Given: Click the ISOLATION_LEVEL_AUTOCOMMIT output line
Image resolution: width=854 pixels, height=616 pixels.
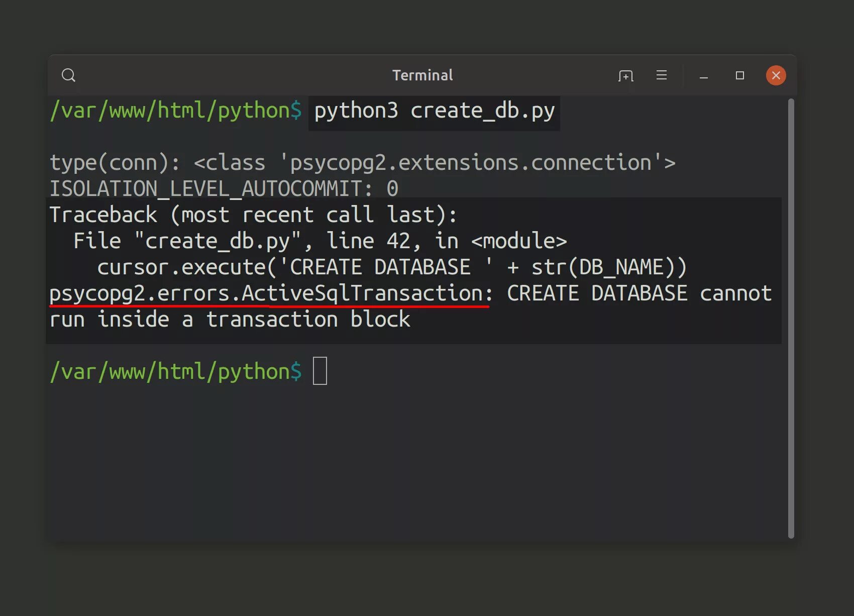Looking at the screenshot, I should pos(224,189).
